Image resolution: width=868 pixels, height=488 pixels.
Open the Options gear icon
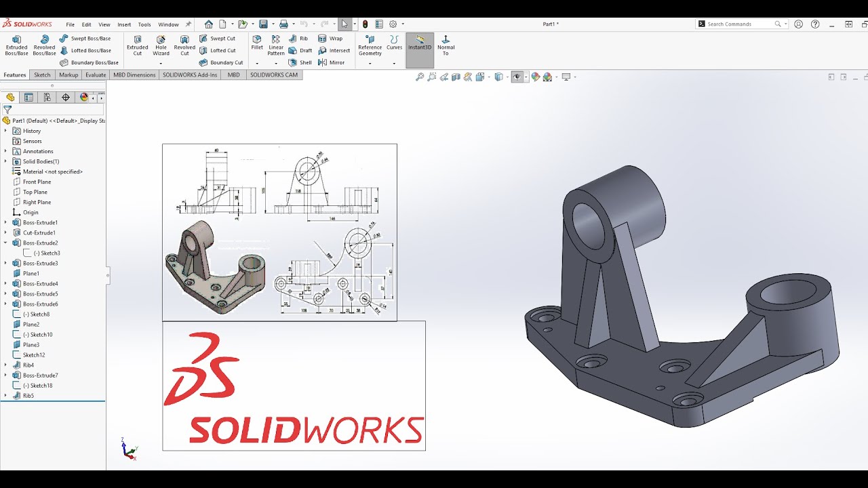(393, 24)
